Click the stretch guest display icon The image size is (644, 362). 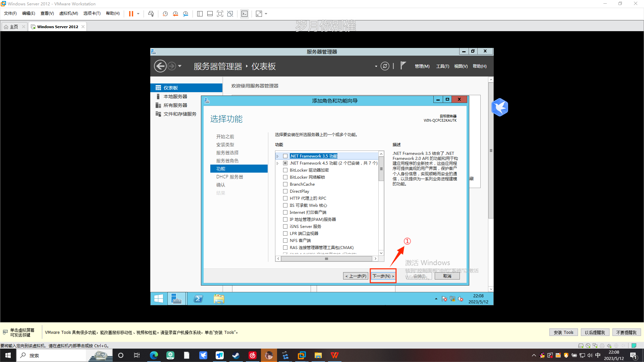259,14
